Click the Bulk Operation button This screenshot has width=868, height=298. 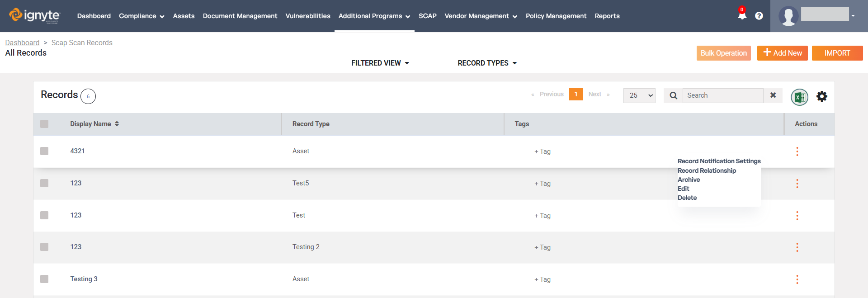click(724, 53)
